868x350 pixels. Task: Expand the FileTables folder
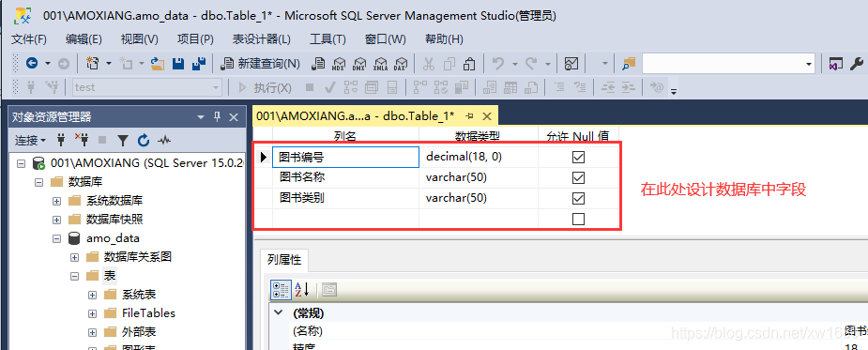click(93, 313)
